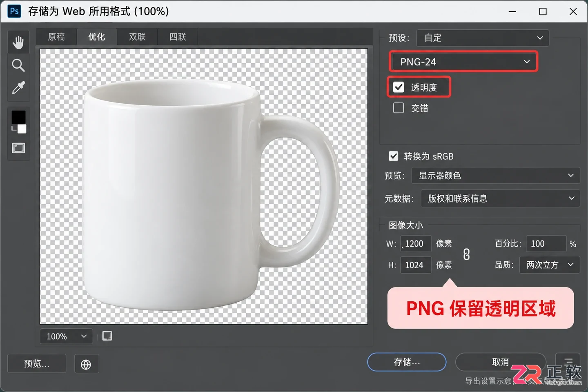The image size is (588, 392).
Task: Click the 存储... button
Action: 407,362
